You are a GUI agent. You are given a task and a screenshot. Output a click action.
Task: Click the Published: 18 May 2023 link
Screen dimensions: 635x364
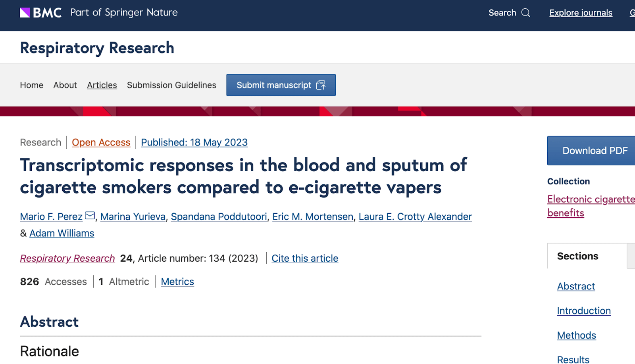pyautogui.click(x=194, y=142)
